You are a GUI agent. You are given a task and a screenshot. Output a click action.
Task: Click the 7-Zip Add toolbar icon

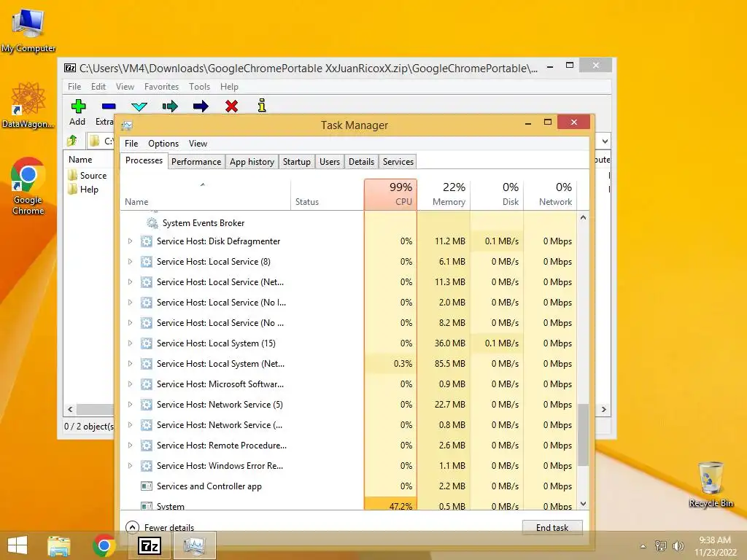coord(78,106)
